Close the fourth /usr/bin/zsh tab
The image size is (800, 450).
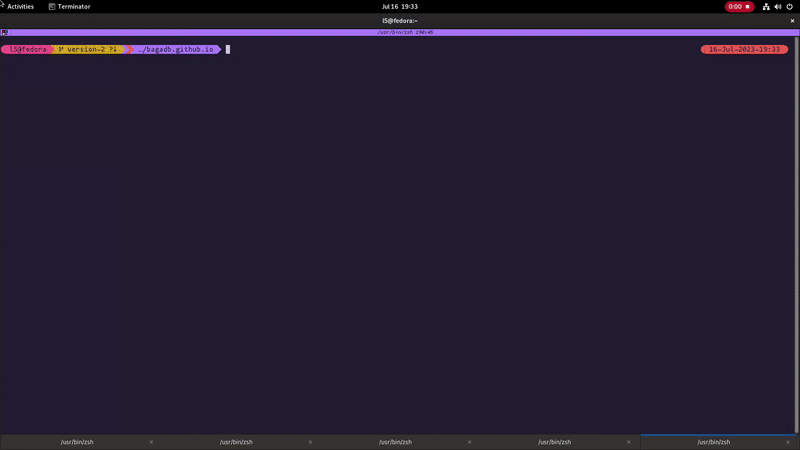coord(629,442)
